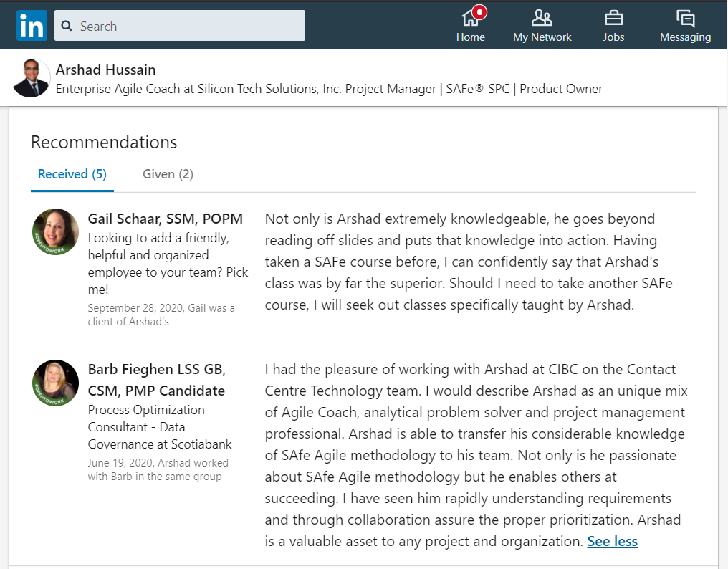Screen dimensions: 728x569
Task: Click the My Network label
Action: point(542,37)
